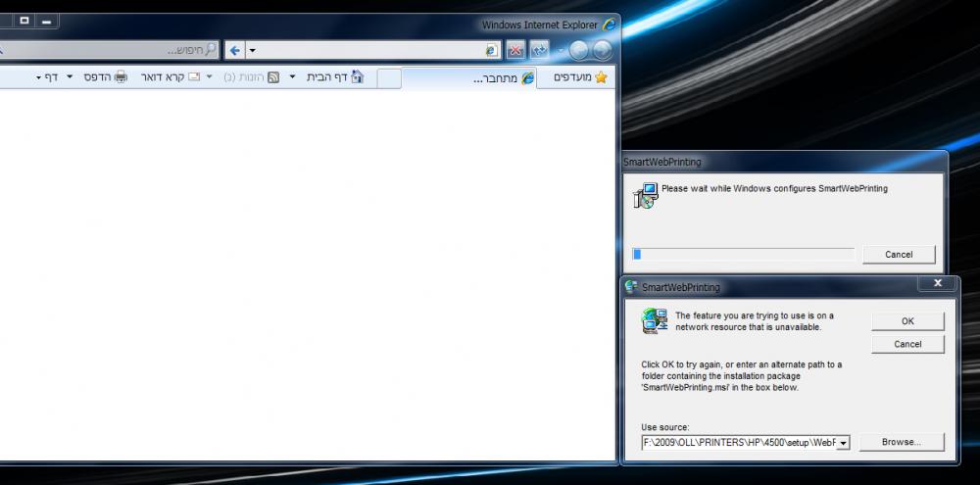
Task: Maximize the Internet Explorer window
Action: [x=24, y=21]
